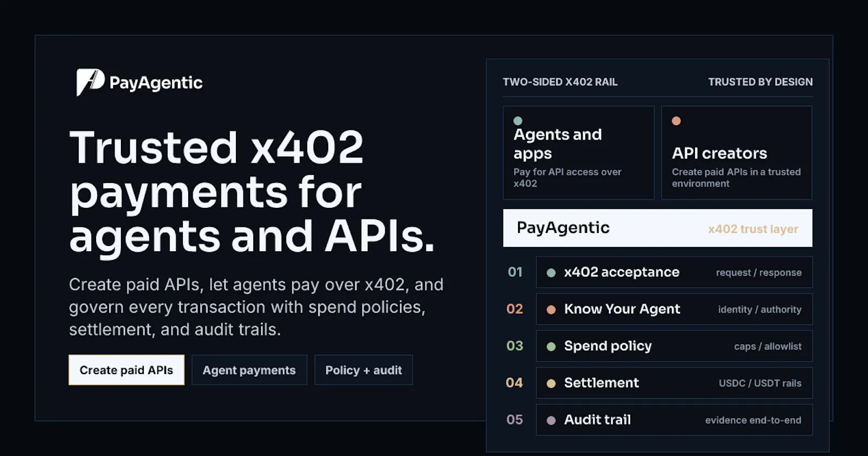Screen dimensions: 868x456
Task: Click the 'identity / authority' text
Action: point(760,309)
